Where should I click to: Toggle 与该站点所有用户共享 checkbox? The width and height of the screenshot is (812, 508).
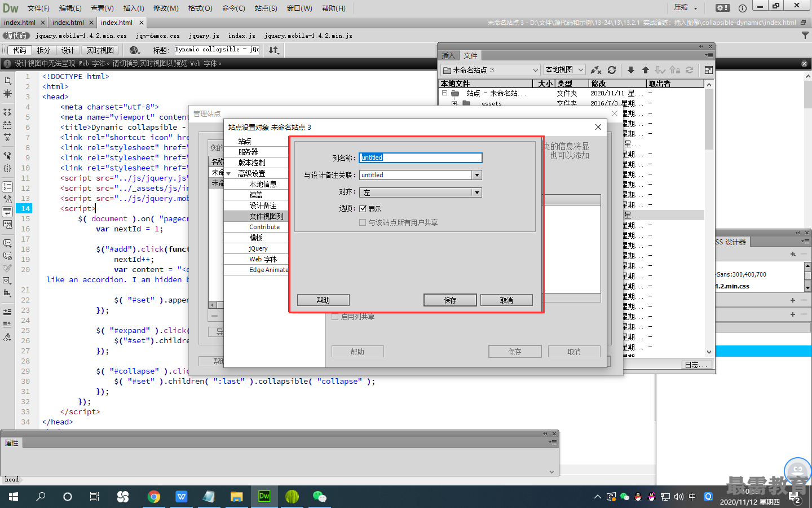click(363, 222)
